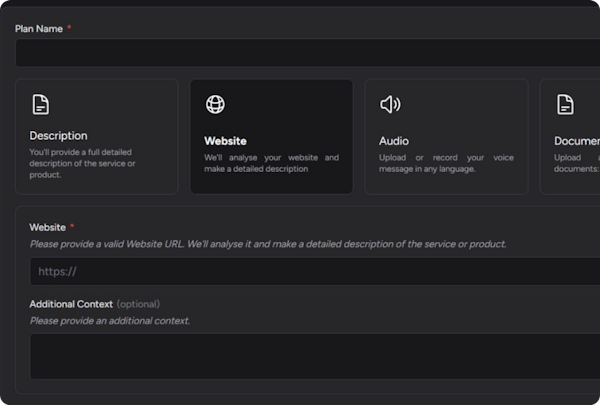Viewport: 600px width, 405px height.
Task: Select the Website option title
Action: 225,141
